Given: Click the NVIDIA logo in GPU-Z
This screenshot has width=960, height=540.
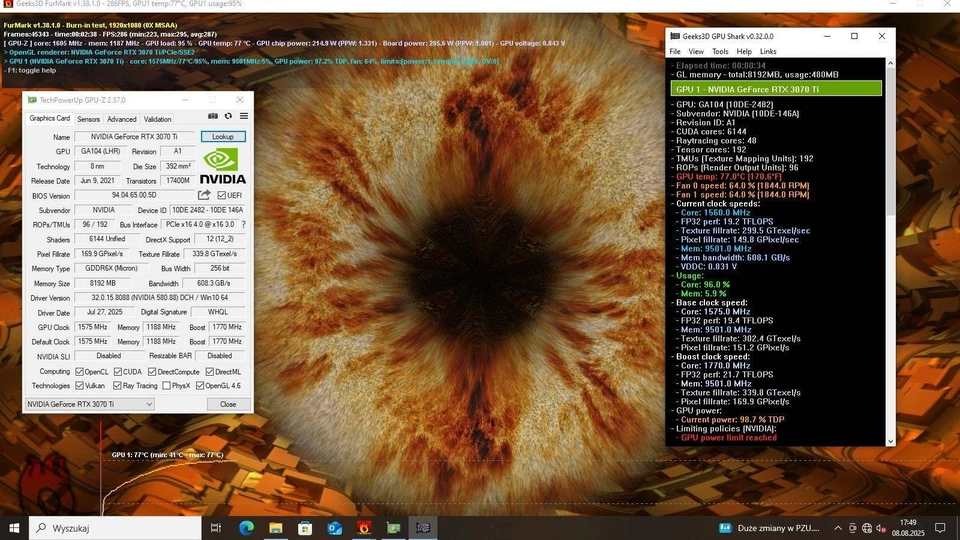Looking at the screenshot, I should (222, 167).
